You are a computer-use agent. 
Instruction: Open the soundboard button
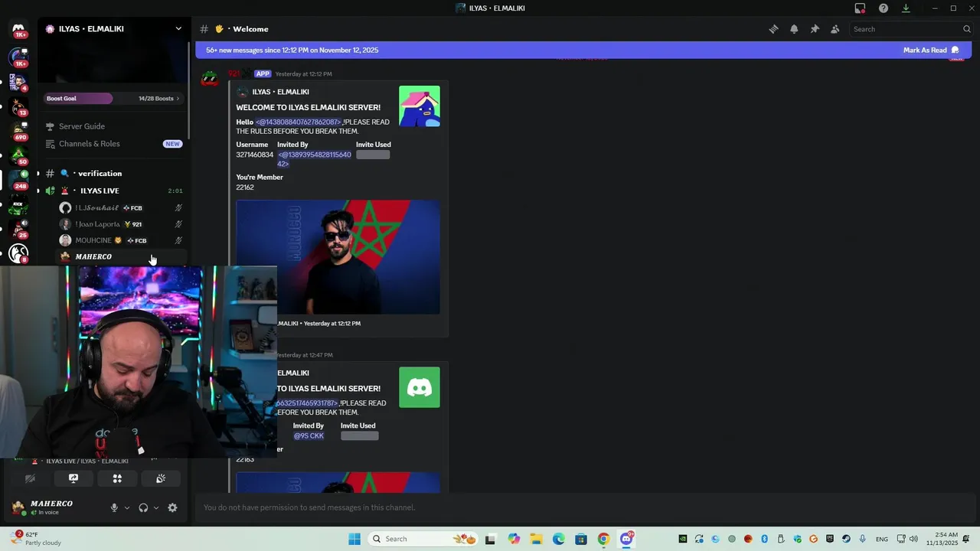(161, 478)
